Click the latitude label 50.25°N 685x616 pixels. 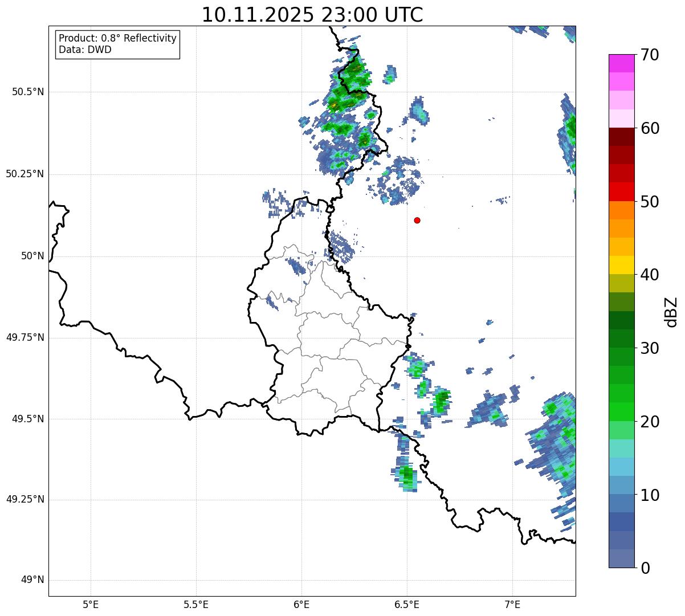tap(25, 174)
